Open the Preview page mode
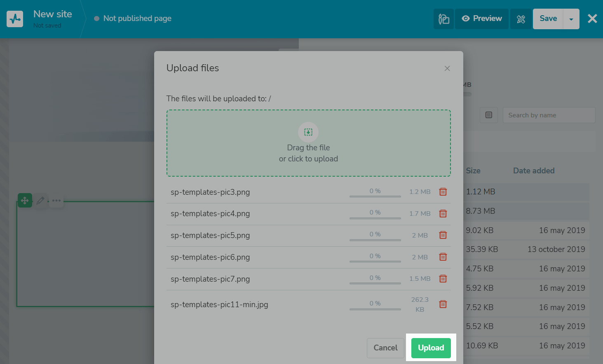The image size is (603, 364). (482, 19)
